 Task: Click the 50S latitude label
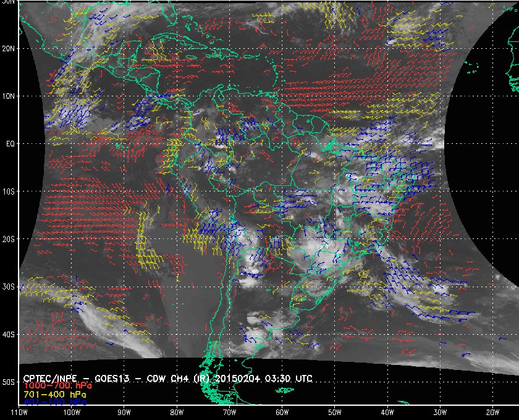8,382
